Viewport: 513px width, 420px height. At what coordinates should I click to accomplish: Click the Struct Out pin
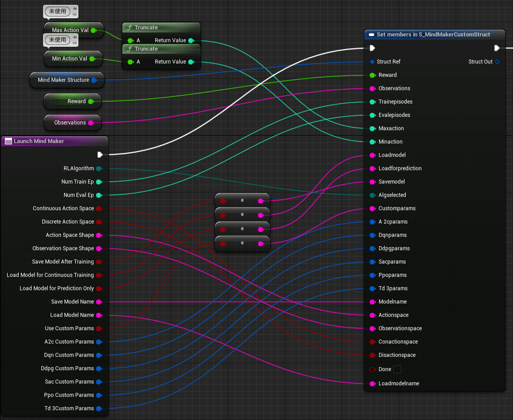click(x=497, y=62)
